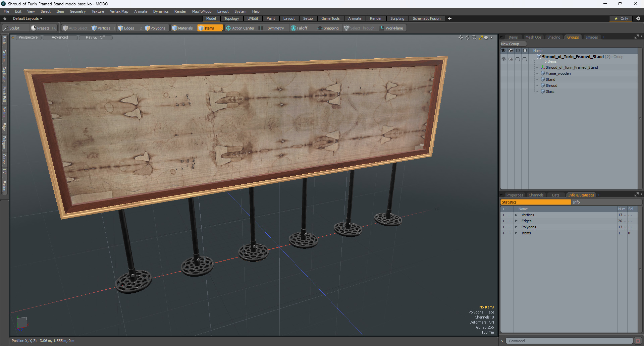Open the Geometry menu
The image size is (644, 346).
pyautogui.click(x=77, y=11)
